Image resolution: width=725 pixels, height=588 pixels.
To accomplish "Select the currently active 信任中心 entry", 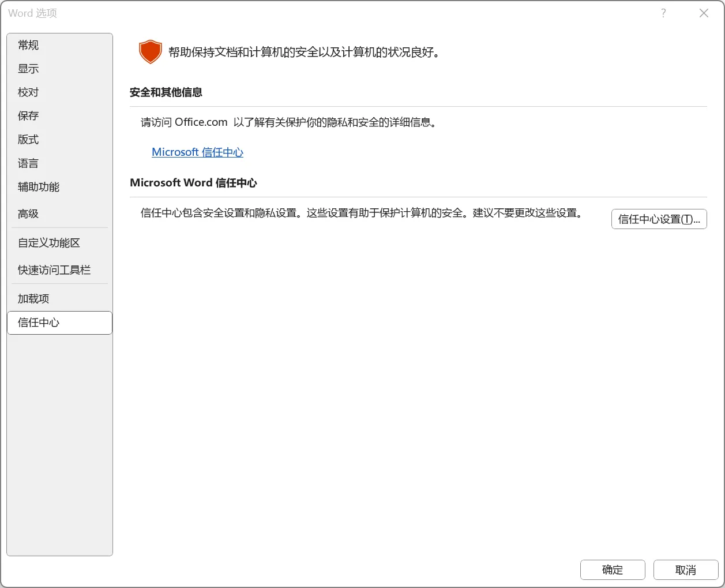I will click(x=39, y=323).
